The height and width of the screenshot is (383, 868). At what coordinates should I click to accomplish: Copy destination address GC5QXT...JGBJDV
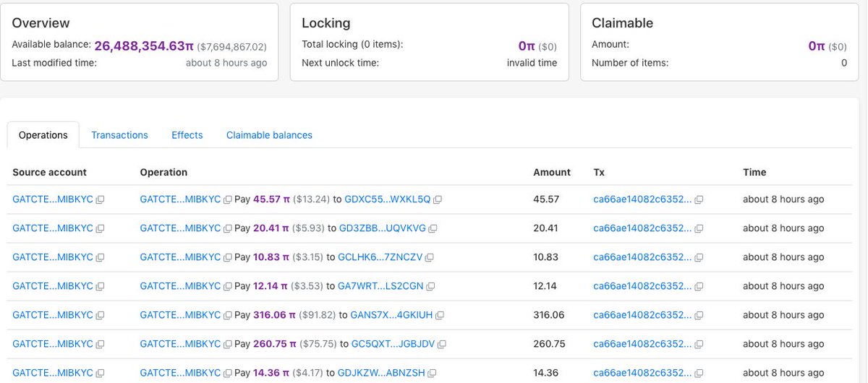tap(442, 344)
